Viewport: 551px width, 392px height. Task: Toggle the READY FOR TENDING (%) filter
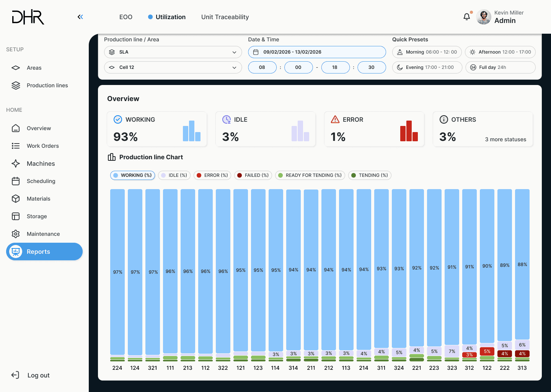[310, 175]
